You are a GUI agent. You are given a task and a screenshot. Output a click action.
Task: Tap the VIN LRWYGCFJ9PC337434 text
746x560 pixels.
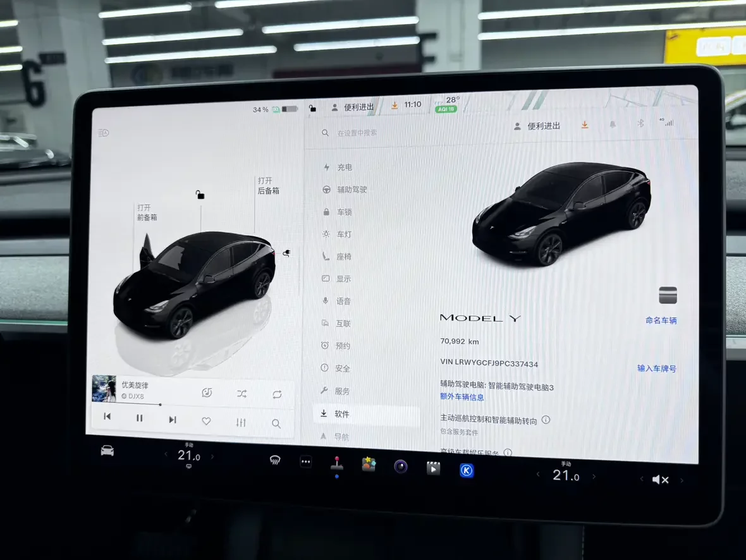point(489,363)
